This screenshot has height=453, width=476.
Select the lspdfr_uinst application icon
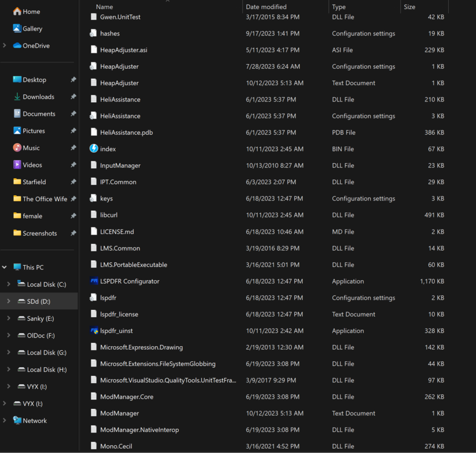pyautogui.click(x=94, y=330)
